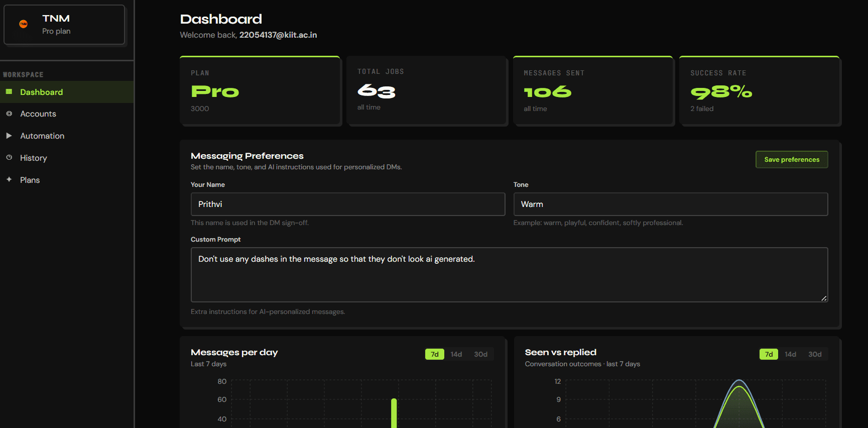The image size is (868, 428).
Task: Click the '2 failed' text
Action: pyautogui.click(x=702, y=109)
